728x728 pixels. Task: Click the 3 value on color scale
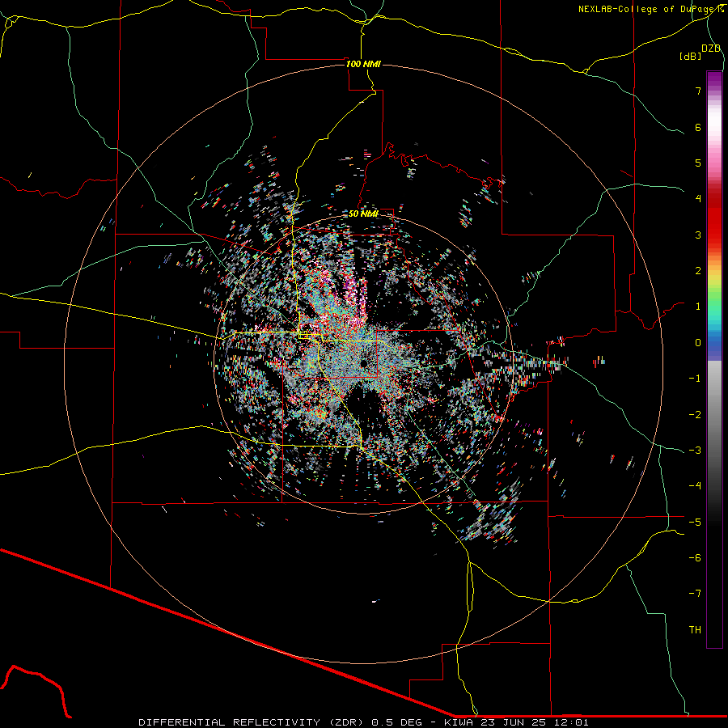(698, 235)
